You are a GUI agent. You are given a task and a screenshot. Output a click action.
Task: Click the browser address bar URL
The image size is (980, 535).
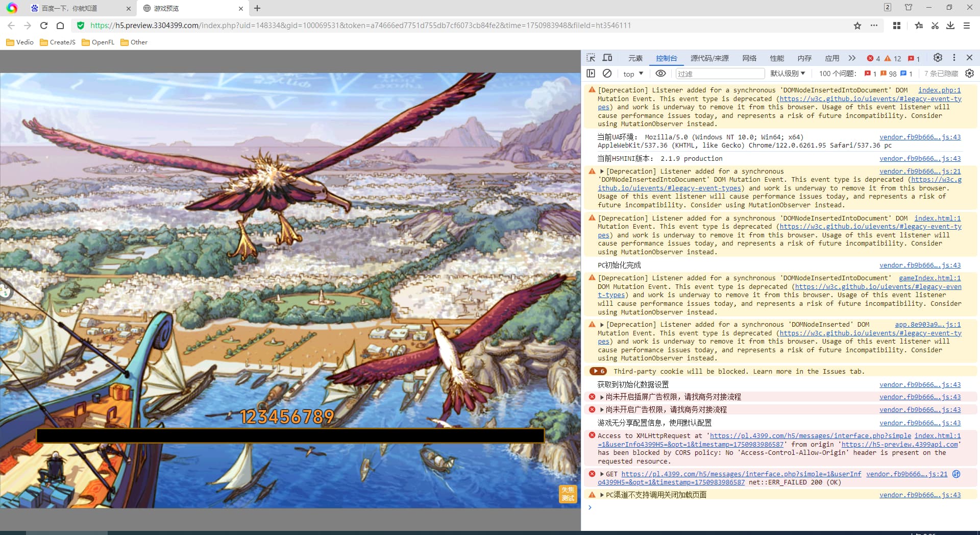(360, 26)
